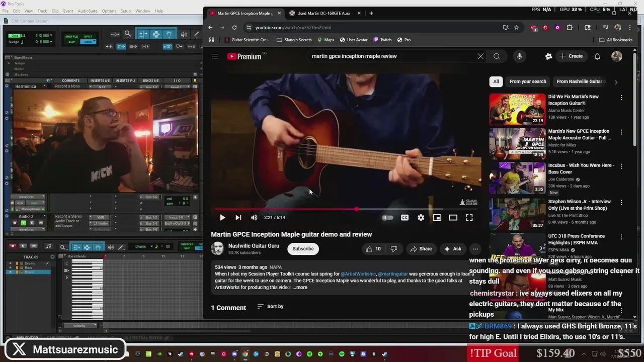Expand the Tempo ruler triangle

pyautogui.click(x=9, y=63)
